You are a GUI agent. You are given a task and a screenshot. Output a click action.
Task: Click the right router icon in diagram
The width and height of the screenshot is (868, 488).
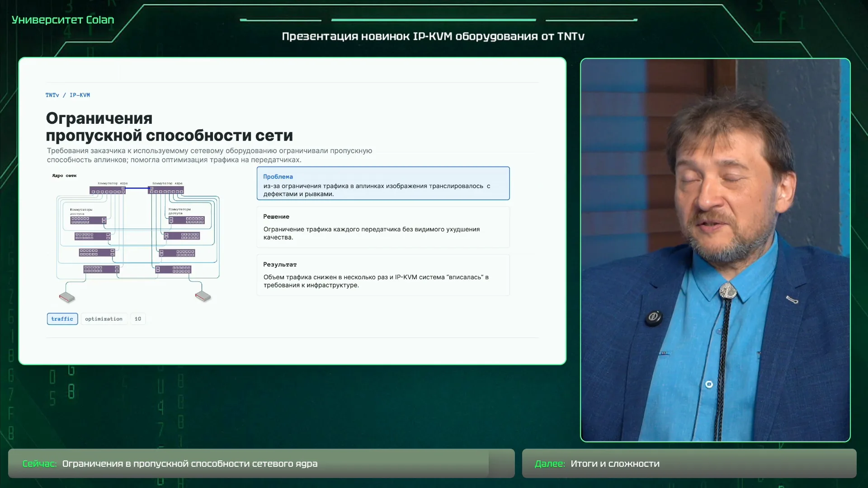(x=203, y=296)
